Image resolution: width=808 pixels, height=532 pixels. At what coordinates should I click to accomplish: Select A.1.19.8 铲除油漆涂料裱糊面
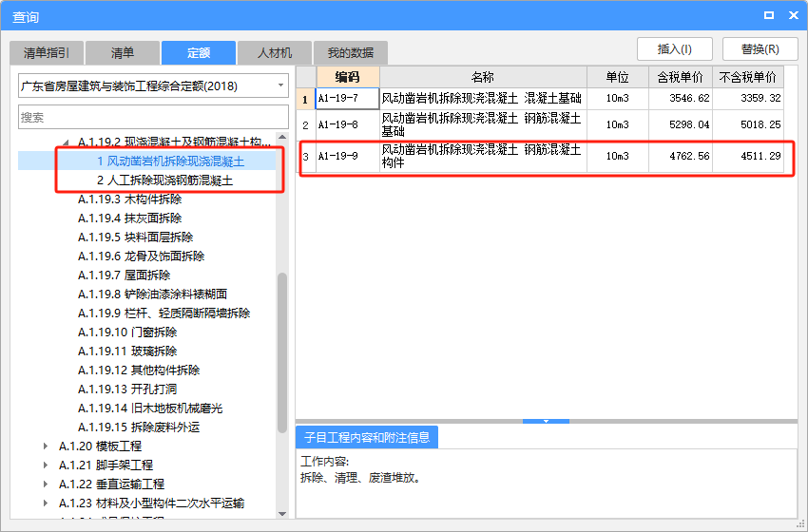click(152, 294)
